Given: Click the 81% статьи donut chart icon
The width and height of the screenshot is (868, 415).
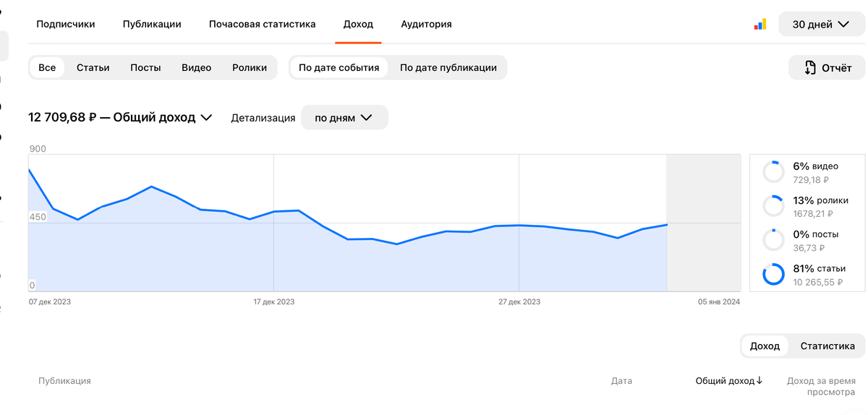Looking at the screenshot, I should (x=773, y=274).
